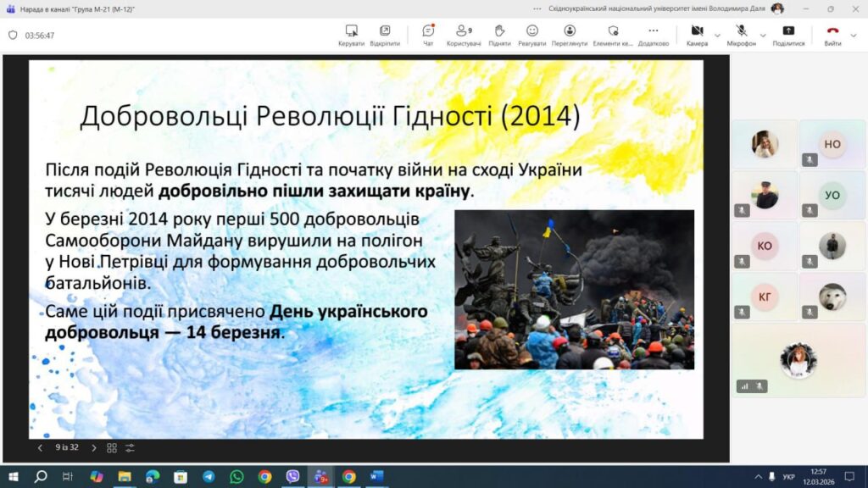The width and height of the screenshot is (868, 488).
Task: Click the Переглянути view icon
Action: pyautogui.click(x=570, y=35)
